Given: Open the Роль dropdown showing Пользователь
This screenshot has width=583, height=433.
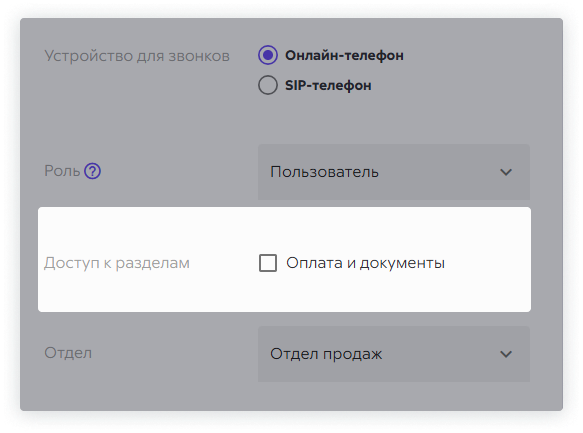Looking at the screenshot, I should [x=394, y=172].
